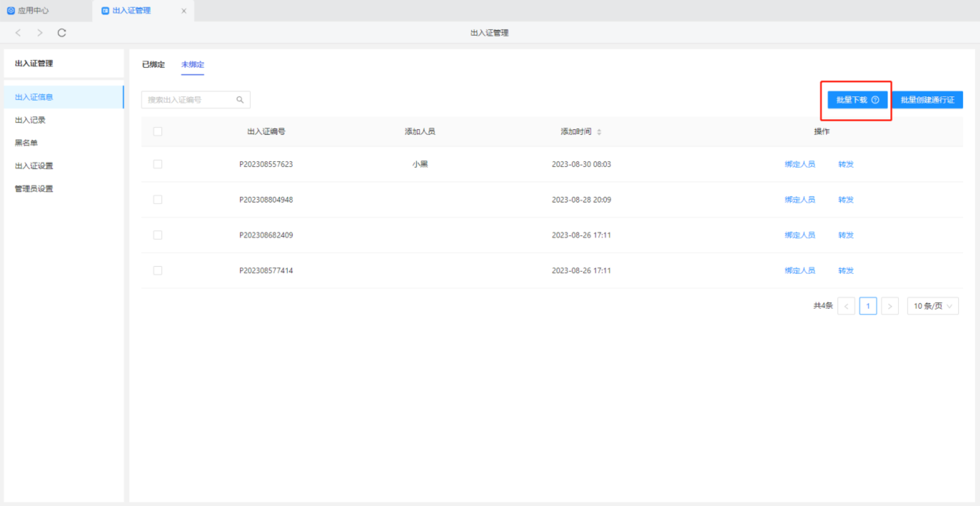The width and height of the screenshot is (980, 506).
Task: Close the 出入证管理 tab
Action: [x=184, y=11]
